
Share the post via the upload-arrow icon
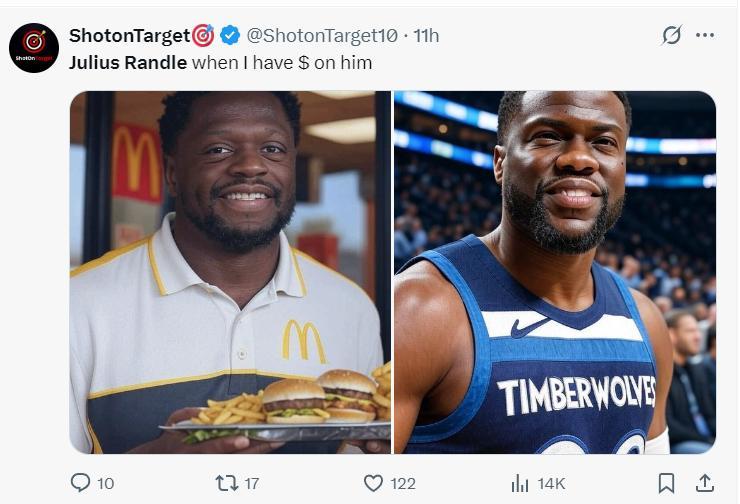[x=704, y=483]
